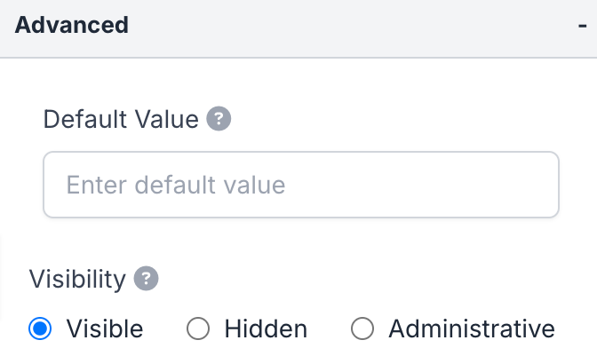597x364 pixels.
Task: Enable the Administrative radio option
Action: point(362,329)
